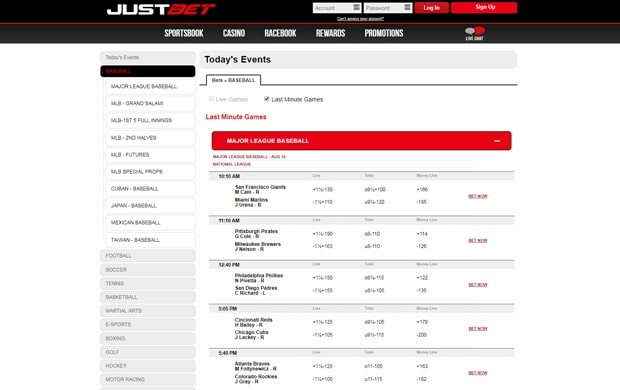
Task: Expand the SOCCER category
Action: coord(147,270)
